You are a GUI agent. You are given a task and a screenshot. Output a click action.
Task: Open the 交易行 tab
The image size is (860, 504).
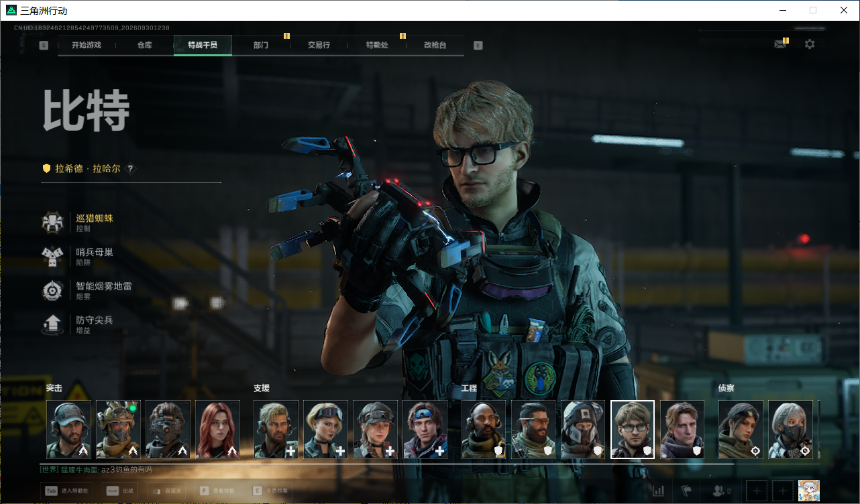click(319, 46)
